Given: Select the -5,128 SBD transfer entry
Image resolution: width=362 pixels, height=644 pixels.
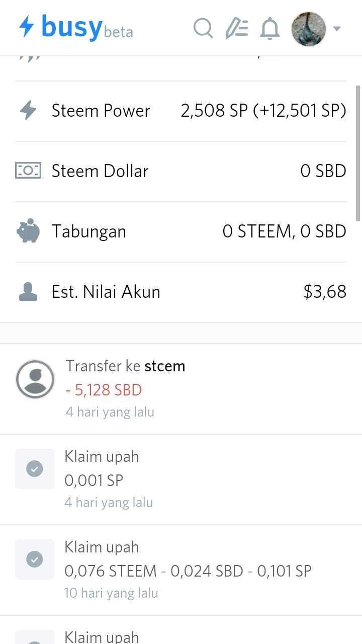Looking at the screenshot, I should (x=181, y=389).
